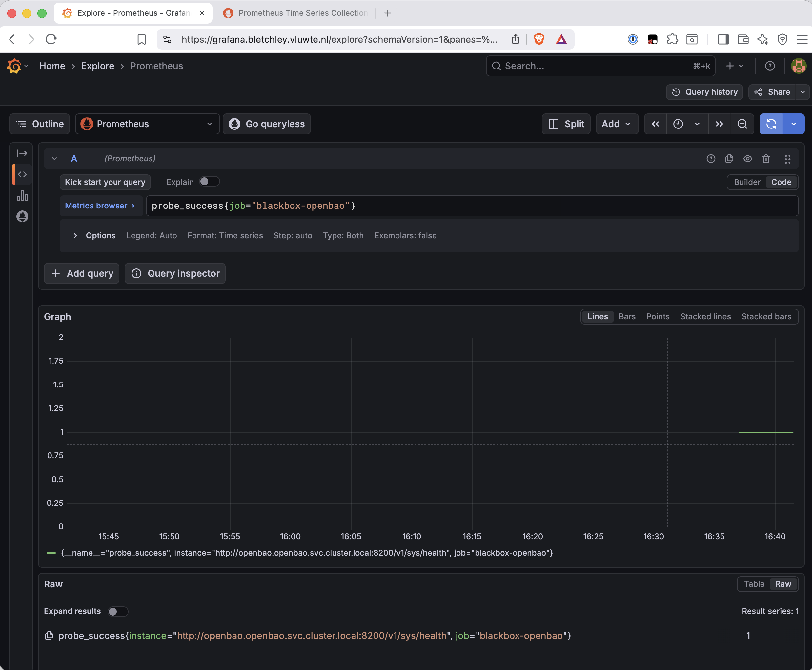The width and height of the screenshot is (812, 670).
Task: Reload the page with the browser refresh icon
Action: [51, 39]
